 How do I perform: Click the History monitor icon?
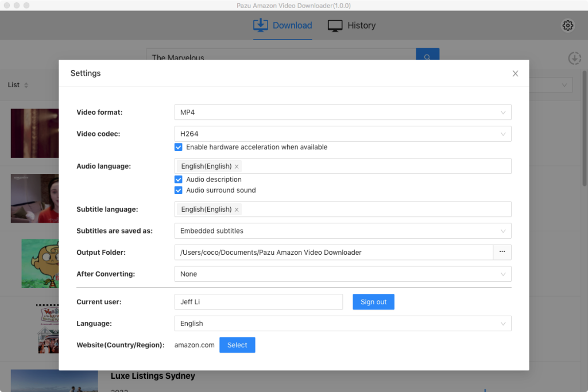click(335, 25)
